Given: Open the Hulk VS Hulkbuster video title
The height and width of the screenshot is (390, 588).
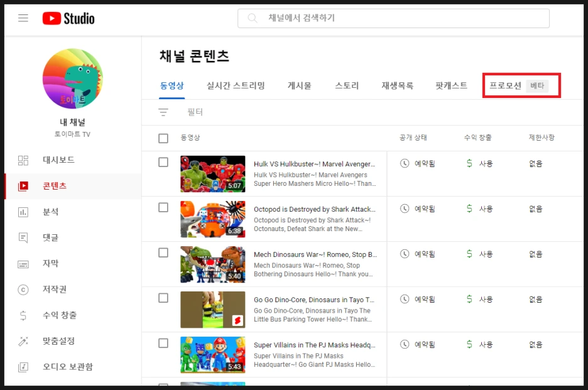Looking at the screenshot, I should pos(314,165).
